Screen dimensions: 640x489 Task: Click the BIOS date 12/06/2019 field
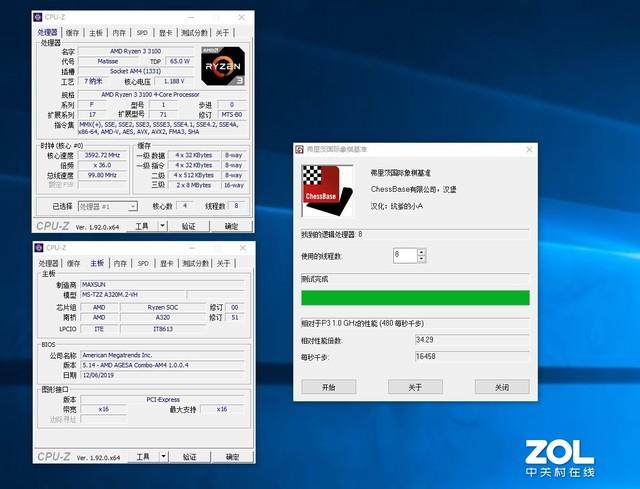[162, 375]
